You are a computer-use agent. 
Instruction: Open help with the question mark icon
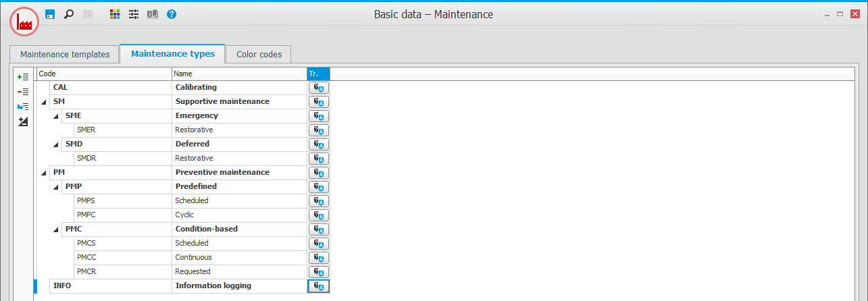(x=172, y=13)
